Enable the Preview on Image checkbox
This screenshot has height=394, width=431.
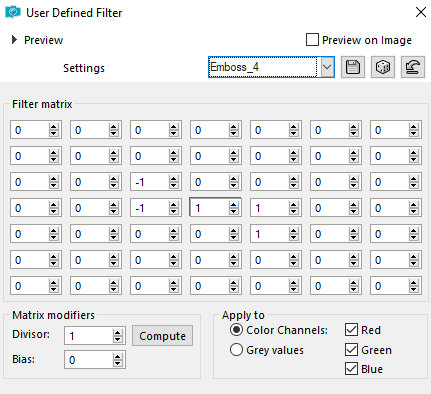click(312, 40)
